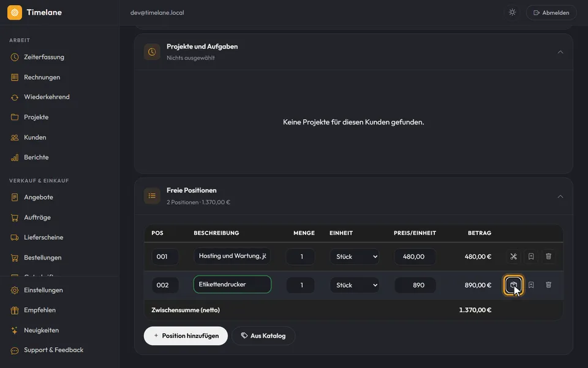Click the 1.370,00 € subtotal amount
Viewport: 588px width, 368px height.
(x=475, y=310)
